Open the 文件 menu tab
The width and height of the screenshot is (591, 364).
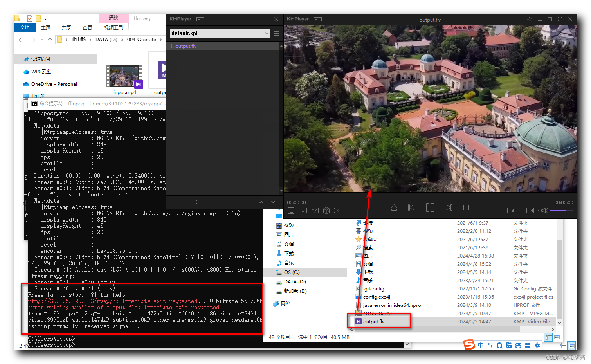pos(24,27)
